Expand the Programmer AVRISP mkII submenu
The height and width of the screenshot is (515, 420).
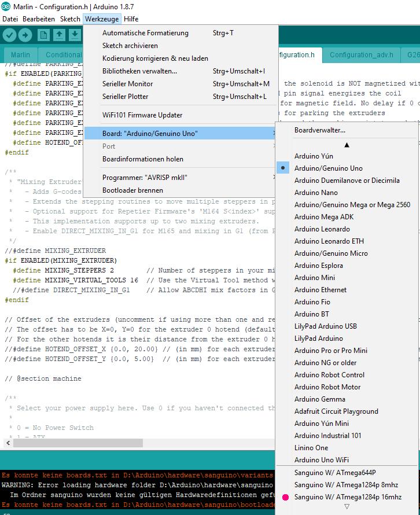click(179, 178)
